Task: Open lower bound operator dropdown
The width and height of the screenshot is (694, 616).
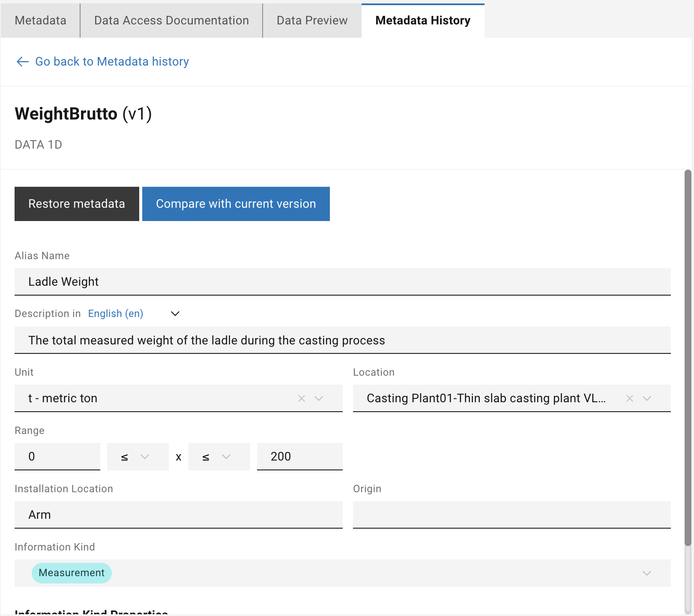Action: 138,457
